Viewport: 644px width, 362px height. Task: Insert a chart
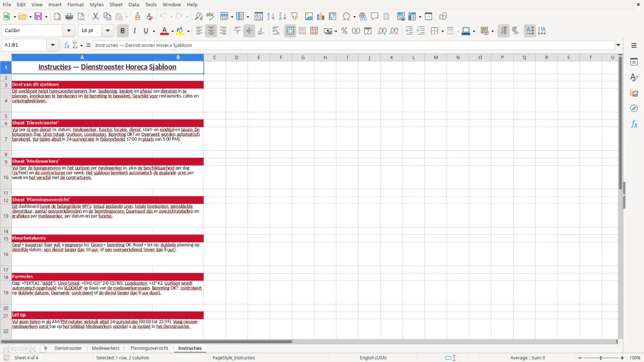coord(321,17)
